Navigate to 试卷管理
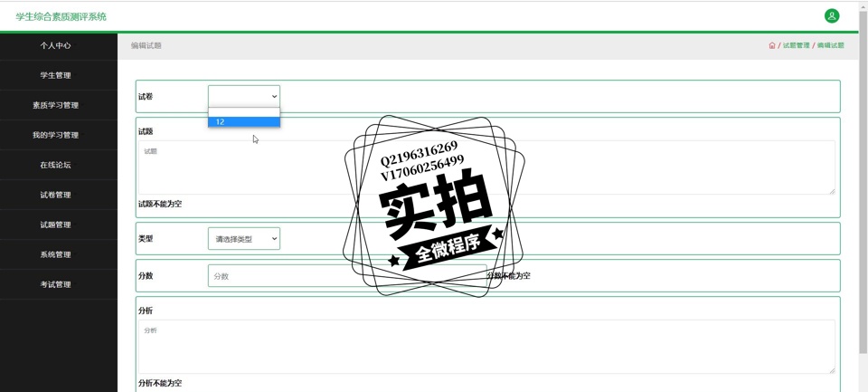The image size is (868, 392). [x=56, y=195]
